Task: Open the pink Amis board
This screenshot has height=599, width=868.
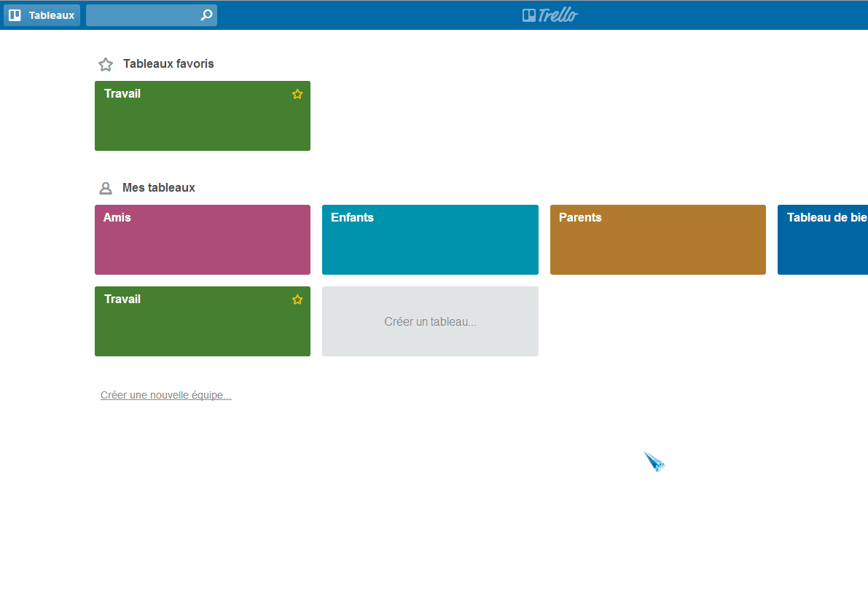Action: (x=202, y=240)
